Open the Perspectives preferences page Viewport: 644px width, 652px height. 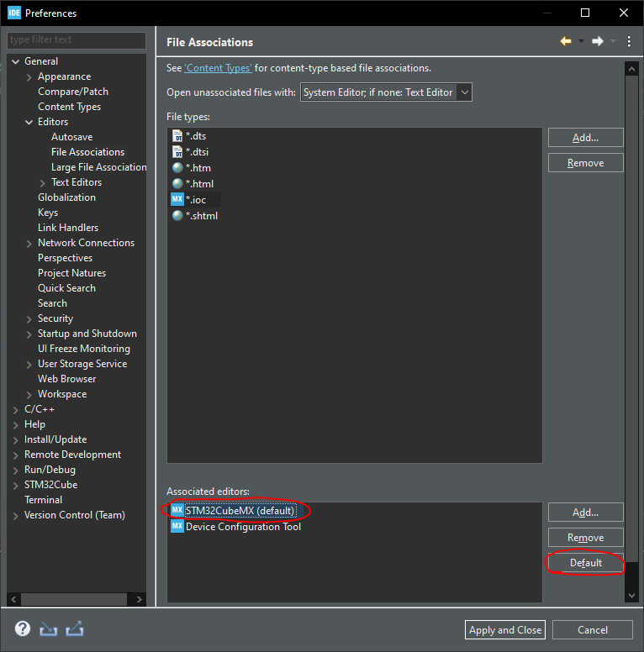pyautogui.click(x=65, y=258)
